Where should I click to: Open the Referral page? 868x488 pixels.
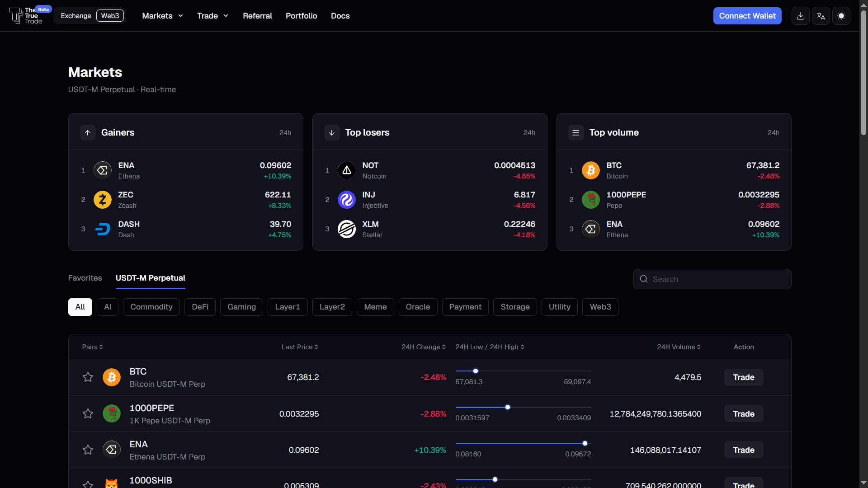point(257,16)
